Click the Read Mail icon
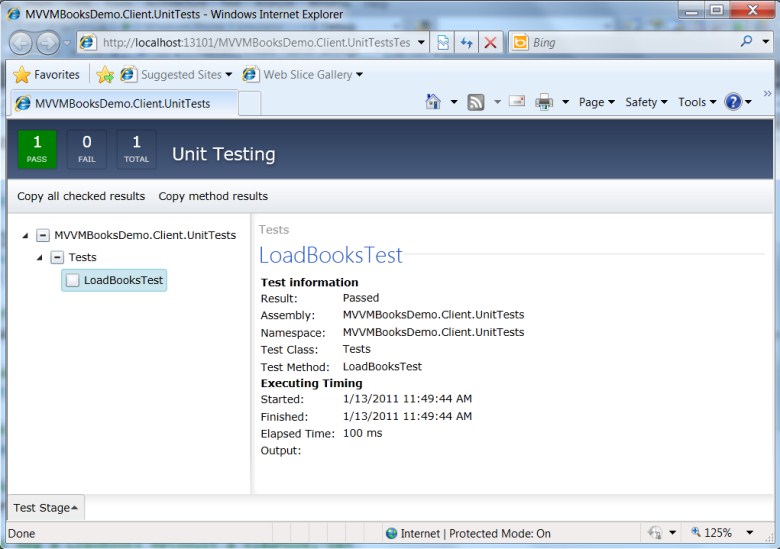780x549 pixels. [x=517, y=101]
